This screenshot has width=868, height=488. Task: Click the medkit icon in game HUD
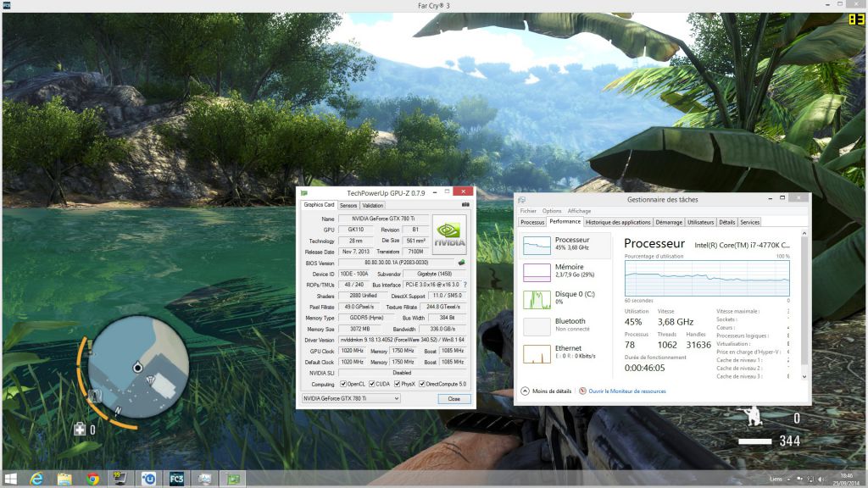[80, 430]
